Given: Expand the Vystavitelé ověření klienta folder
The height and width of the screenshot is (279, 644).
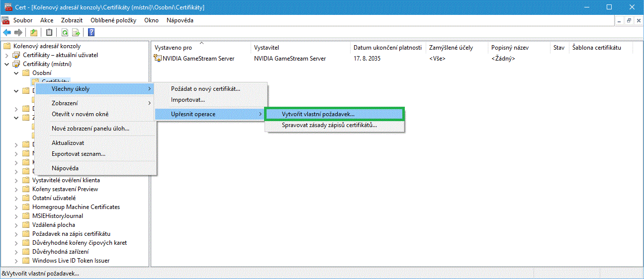Looking at the screenshot, I should pyautogui.click(x=16, y=180).
